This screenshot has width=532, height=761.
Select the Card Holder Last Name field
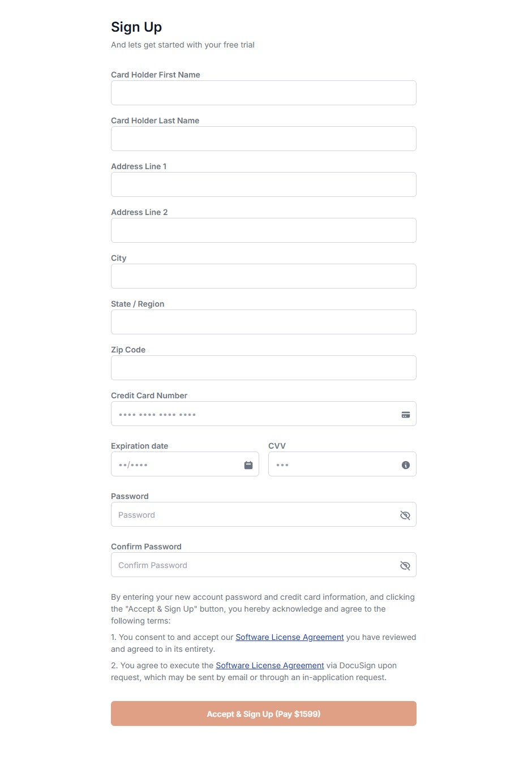264,139
